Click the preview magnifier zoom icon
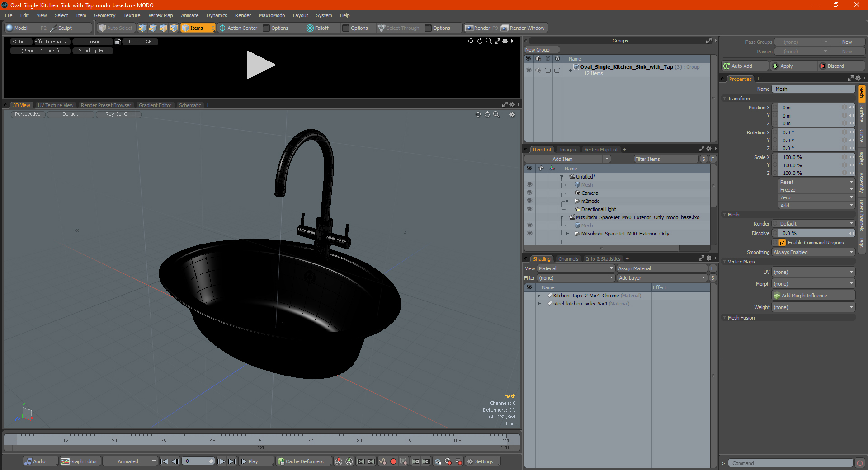Image resolution: width=868 pixels, height=470 pixels. click(x=489, y=41)
